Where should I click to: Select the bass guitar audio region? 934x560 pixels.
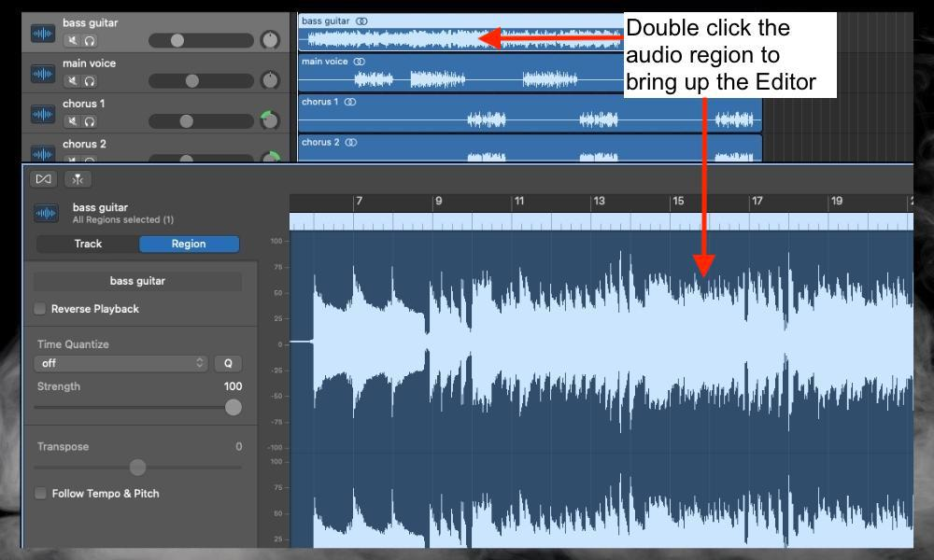click(x=460, y=33)
